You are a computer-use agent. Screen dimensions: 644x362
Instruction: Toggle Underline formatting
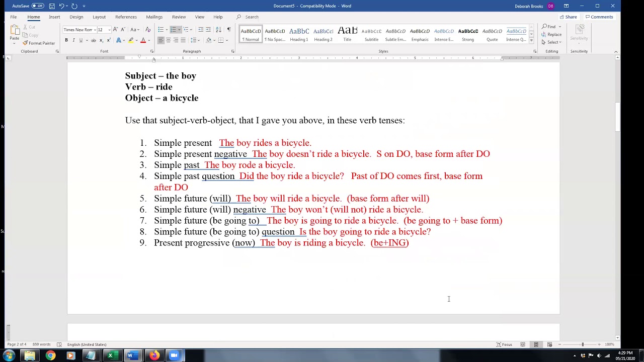click(x=80, y=40)
